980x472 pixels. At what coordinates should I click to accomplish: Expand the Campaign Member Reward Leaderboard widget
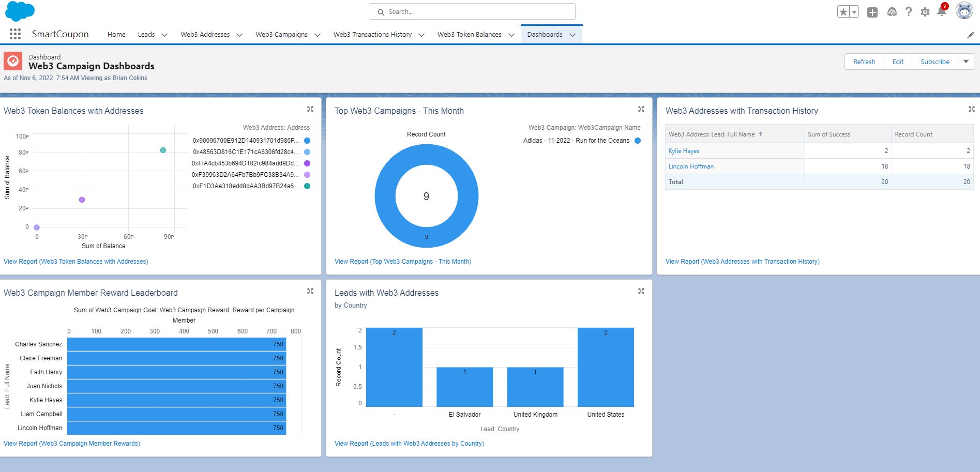pos(310,291)
